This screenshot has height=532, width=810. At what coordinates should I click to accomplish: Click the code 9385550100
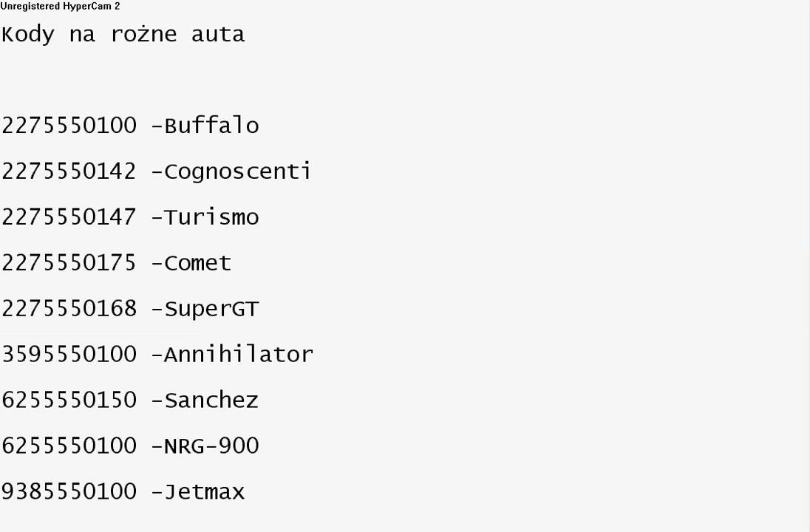coord(69,492)
